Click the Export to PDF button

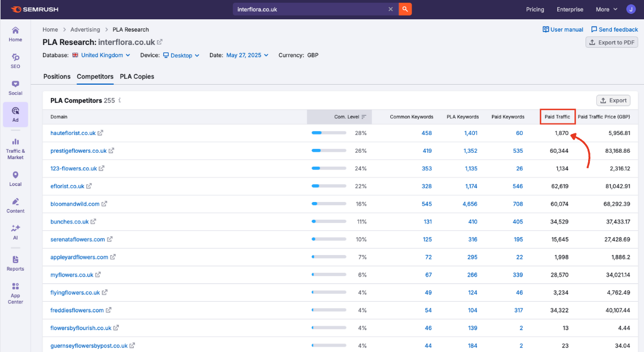(x=612, y=43)
